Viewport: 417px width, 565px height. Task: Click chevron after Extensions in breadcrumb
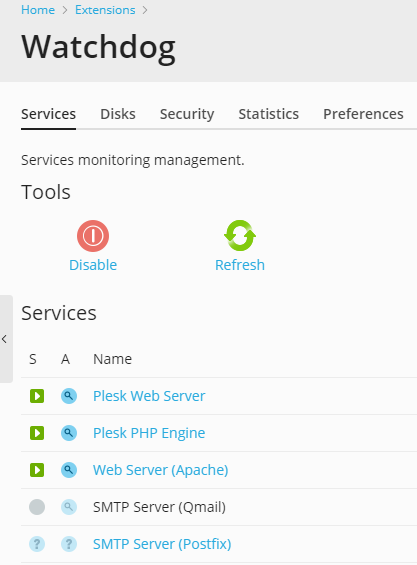(x=145, y=10)
